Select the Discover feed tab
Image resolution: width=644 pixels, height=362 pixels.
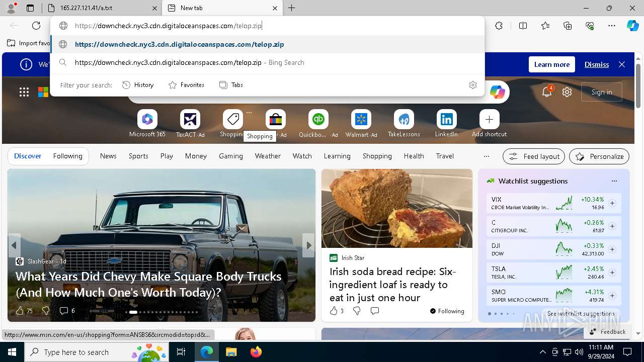pos(28,156)
